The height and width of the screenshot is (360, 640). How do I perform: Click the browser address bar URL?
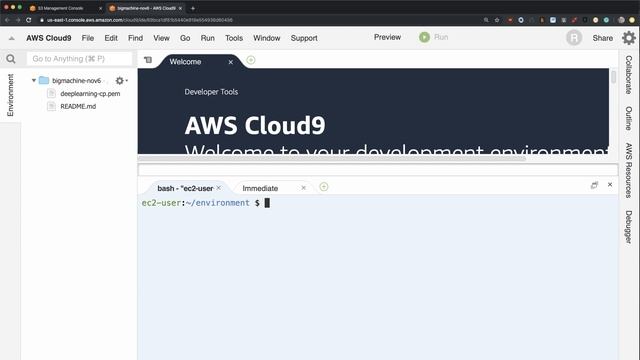[x=140, y=20]
